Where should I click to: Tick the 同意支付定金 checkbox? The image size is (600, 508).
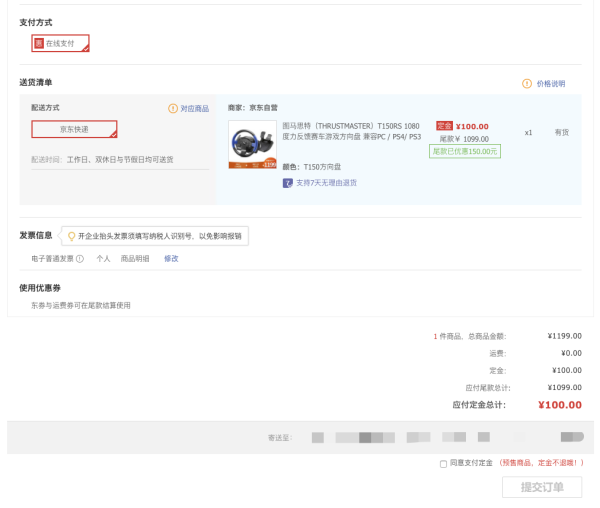coord(443,464)
